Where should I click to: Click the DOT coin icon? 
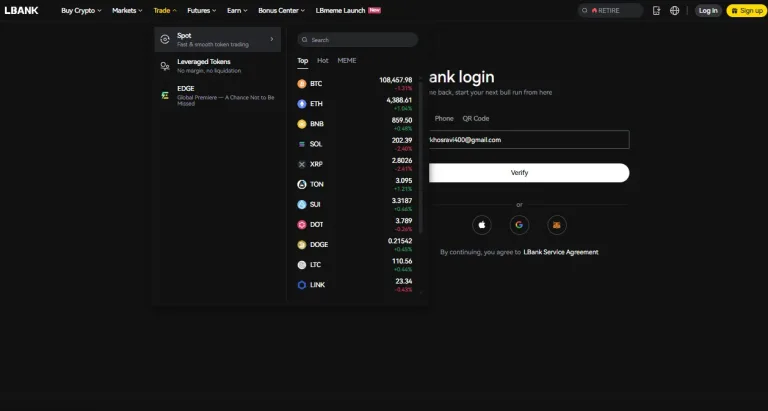(x=302, y=224)
